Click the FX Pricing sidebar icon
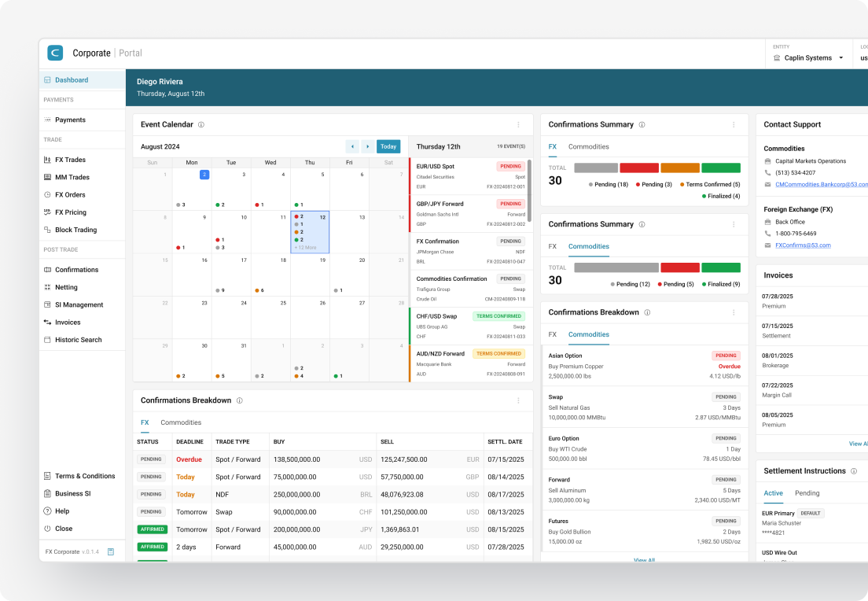 tap(47, 212)
